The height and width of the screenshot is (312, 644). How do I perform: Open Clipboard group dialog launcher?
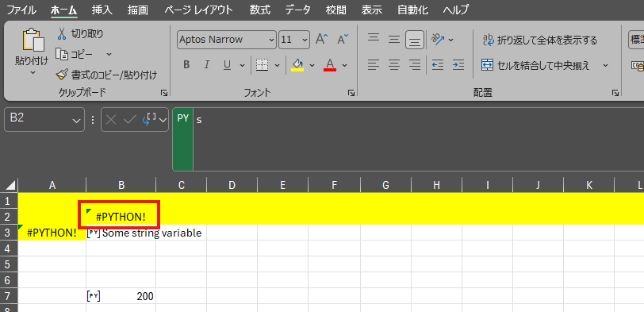point(164,94)
